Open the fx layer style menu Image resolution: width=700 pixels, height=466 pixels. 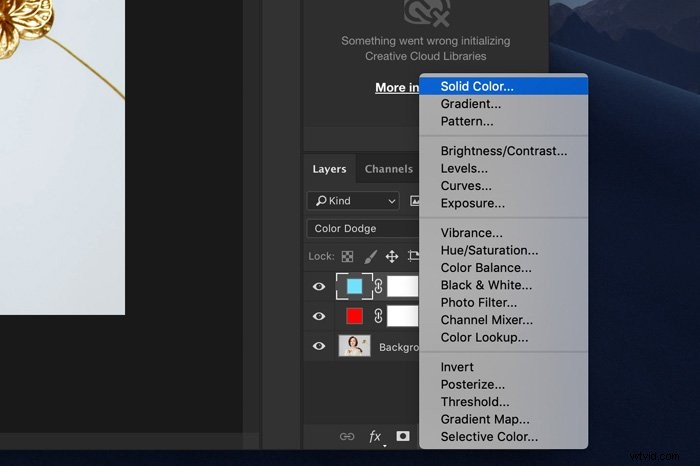point(375,437)
